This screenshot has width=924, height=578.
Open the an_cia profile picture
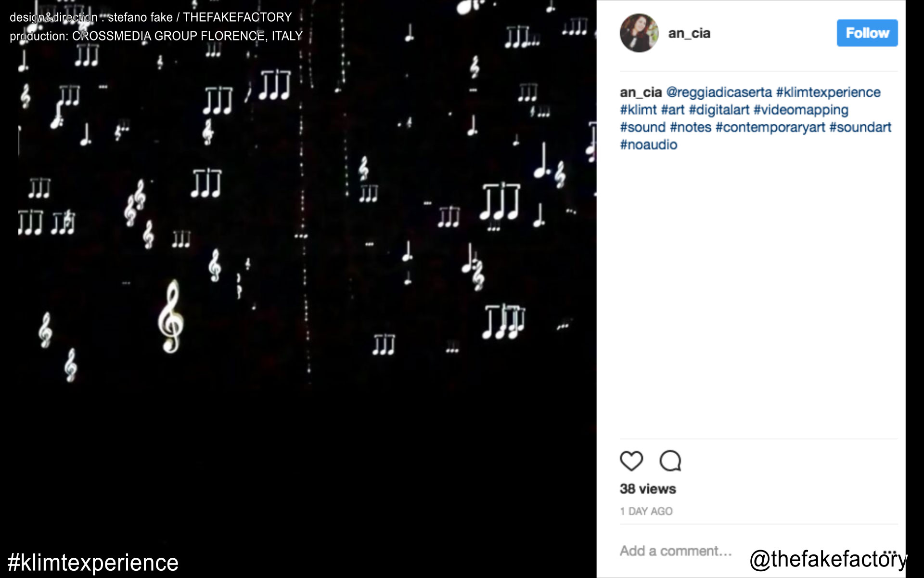coord(639,33)
